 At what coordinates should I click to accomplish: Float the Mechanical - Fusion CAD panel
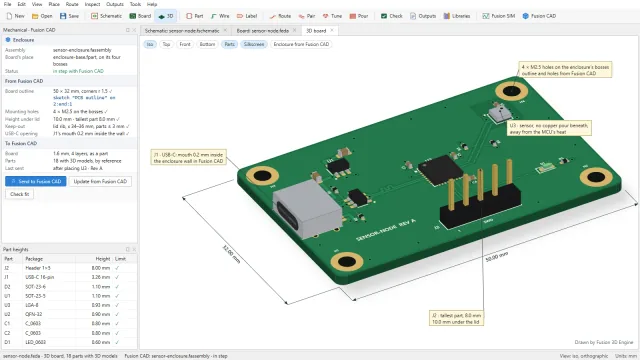[128, 30]
